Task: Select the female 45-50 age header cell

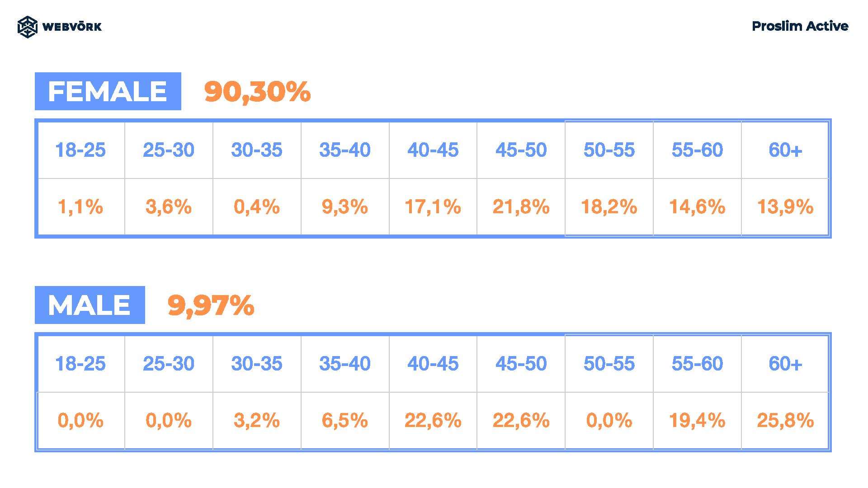Action: click(x=521, y=150)
